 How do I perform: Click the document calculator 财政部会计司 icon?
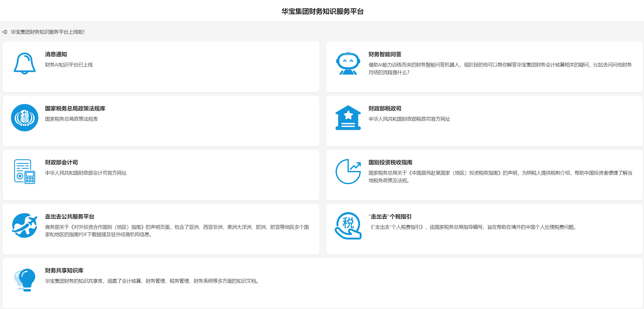(25, 172)
